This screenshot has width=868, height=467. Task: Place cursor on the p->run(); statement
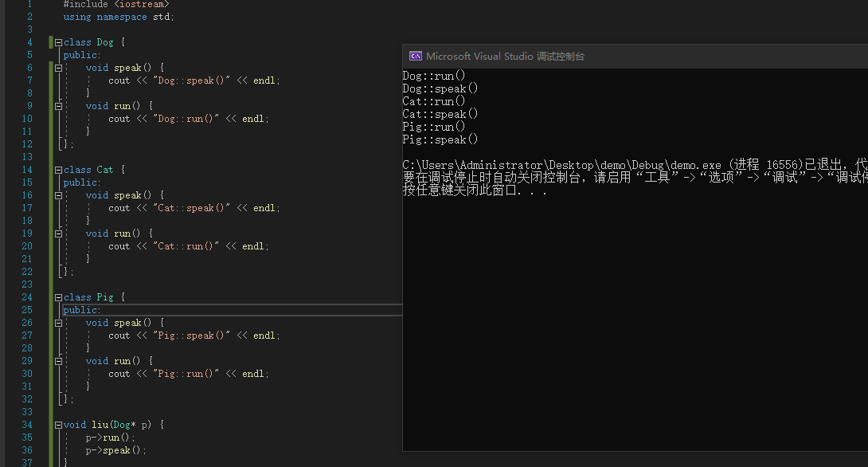111,438
